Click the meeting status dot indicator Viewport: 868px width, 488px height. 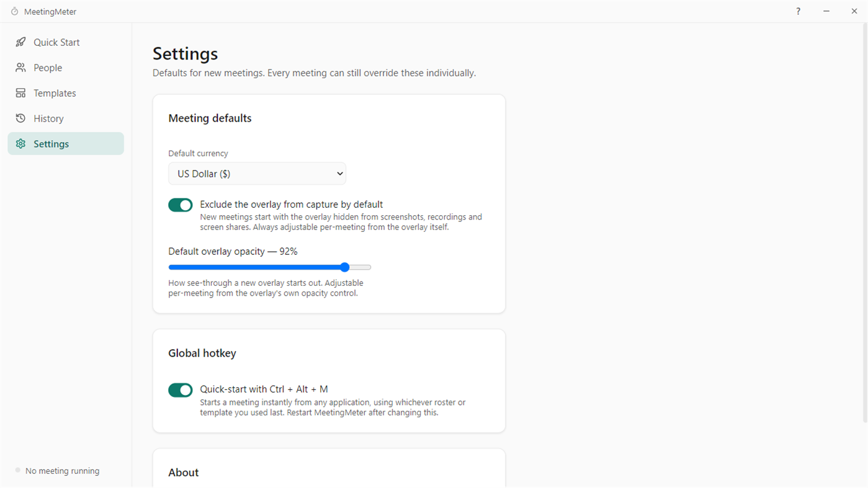click(18, 471)
